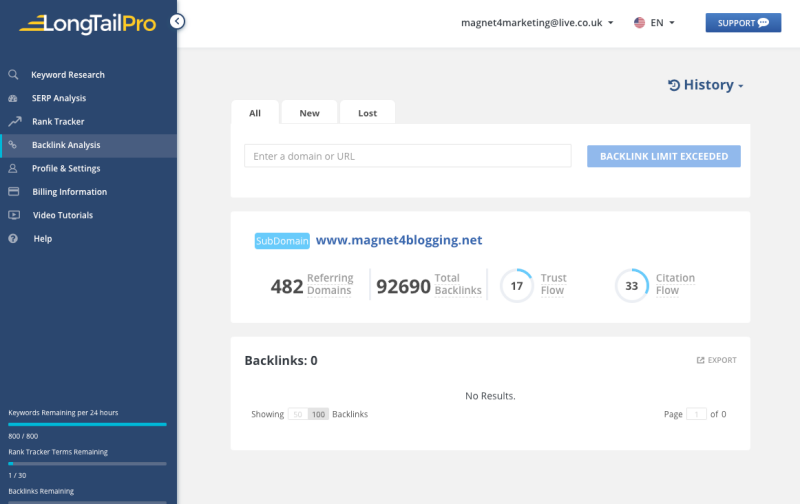Click the SERP Analysis gauge icon

(13, 98)
